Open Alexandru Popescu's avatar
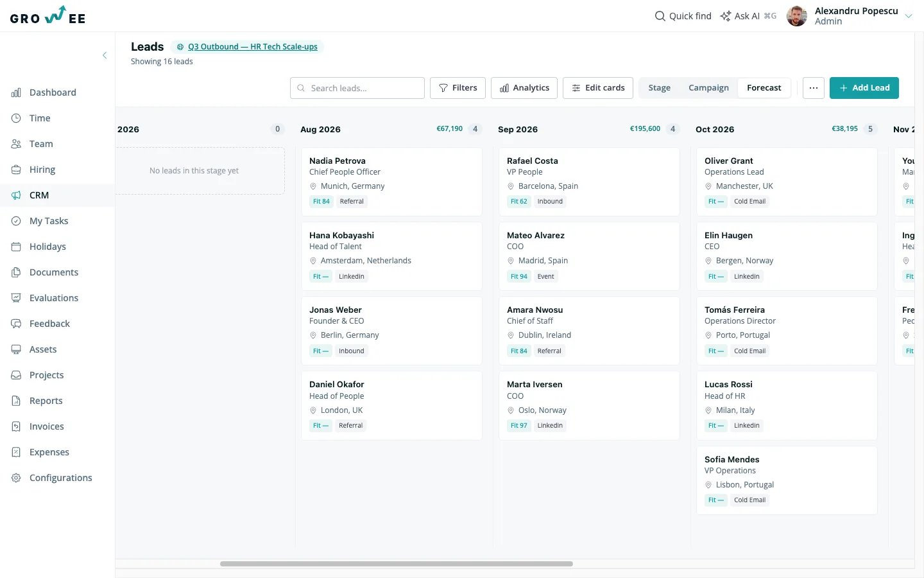Image resolution: width=924 pixels, height=578 pixels. click(797, 16)
